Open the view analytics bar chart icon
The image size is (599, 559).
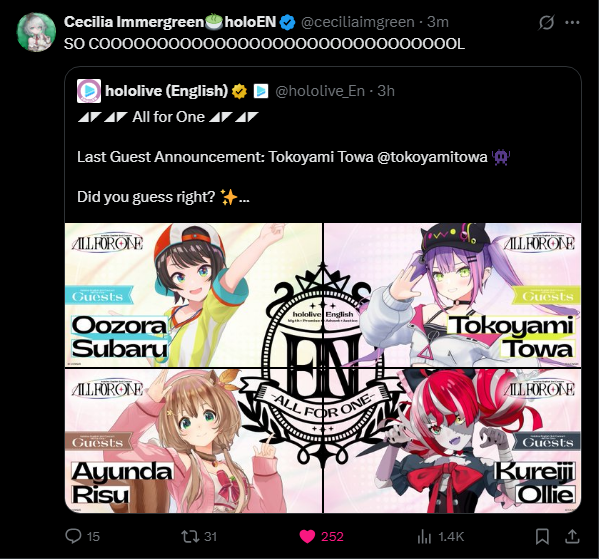click(x=424, y=536)
